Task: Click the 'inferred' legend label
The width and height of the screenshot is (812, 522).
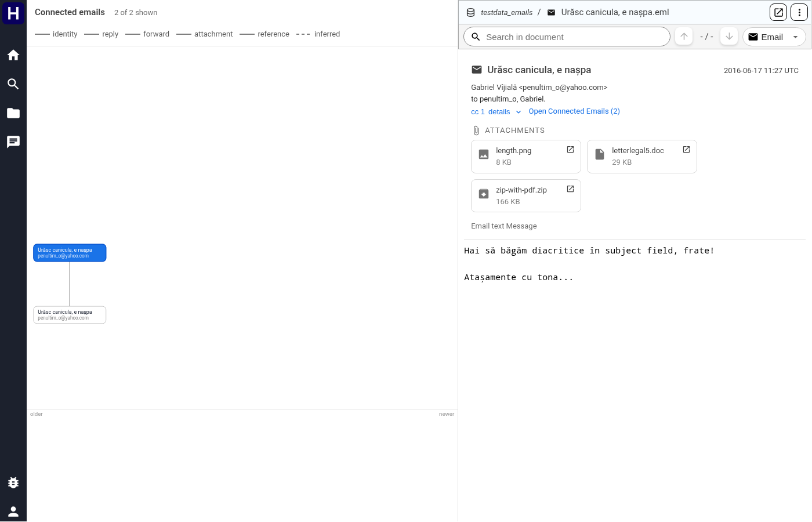Action: pos(327,34)
